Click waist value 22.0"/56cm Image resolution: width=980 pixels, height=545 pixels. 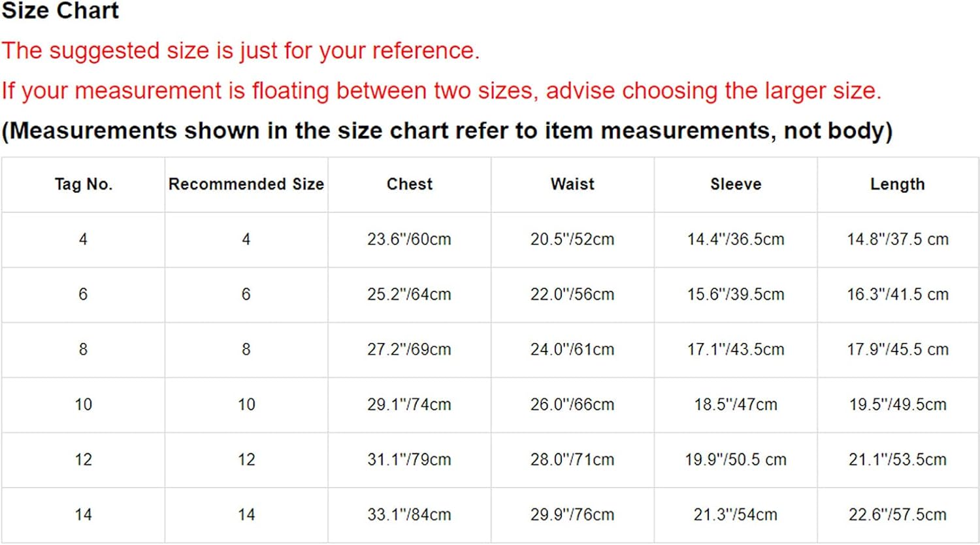click(572, 294)
